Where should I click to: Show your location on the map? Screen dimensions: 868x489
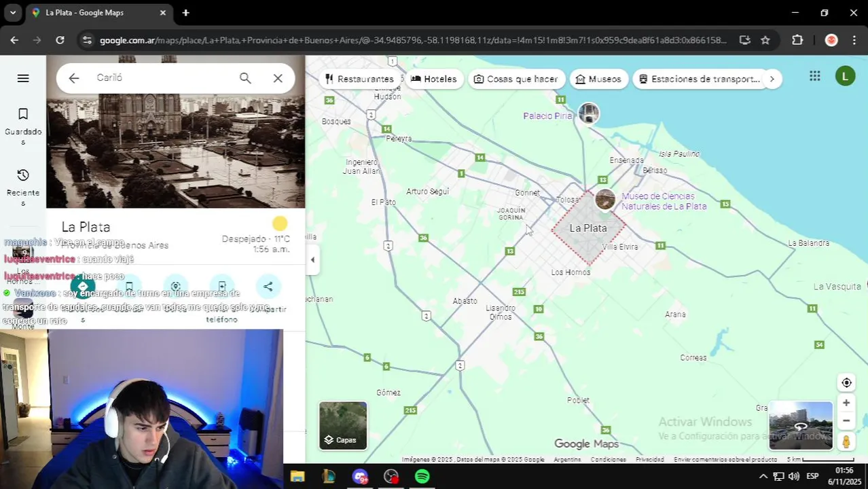pos(846,382)
